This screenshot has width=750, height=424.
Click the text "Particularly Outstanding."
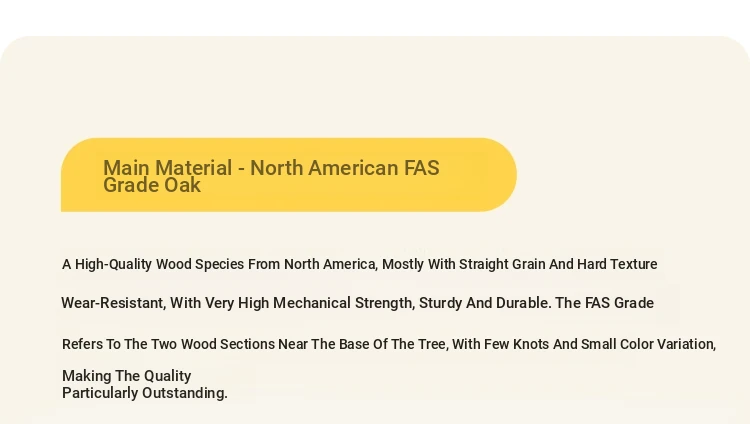point(145,393)
